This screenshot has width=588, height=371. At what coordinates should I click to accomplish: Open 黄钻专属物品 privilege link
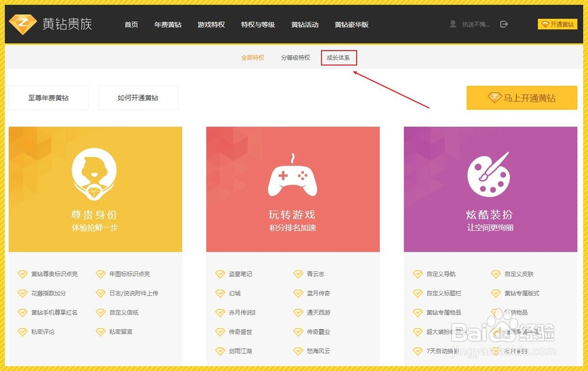point(443,312)
